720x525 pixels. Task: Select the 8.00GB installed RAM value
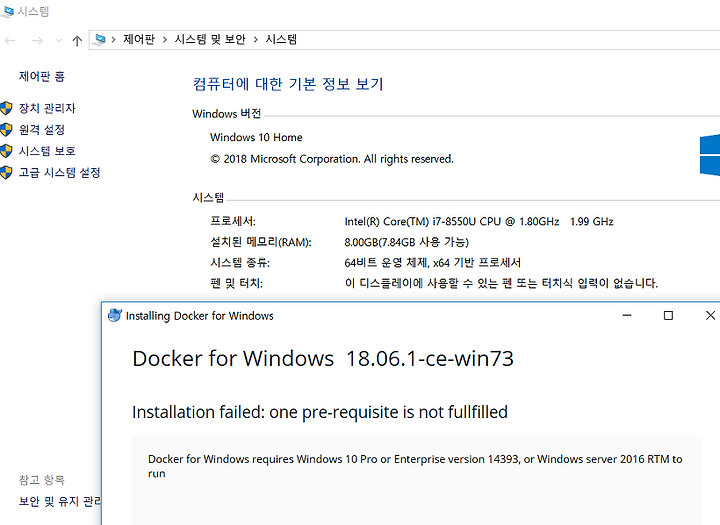[406, 242]
